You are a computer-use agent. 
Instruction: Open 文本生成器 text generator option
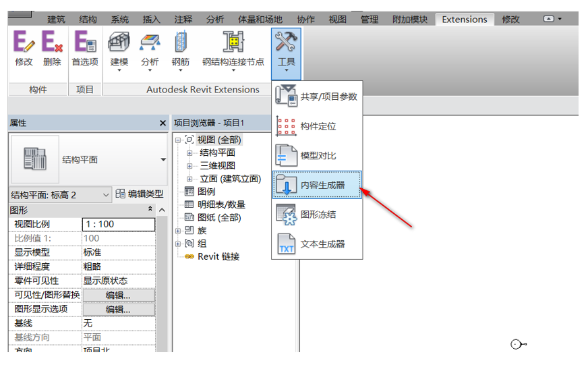(x=318, y=244)
